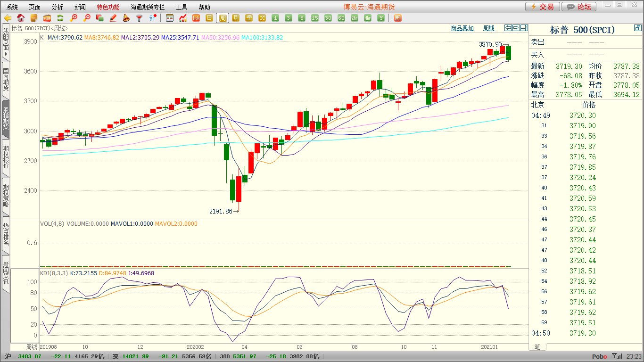Click the 沪 3483.07 index in status bar
This screenshot has width=644, height=362.
coord(22,357)
